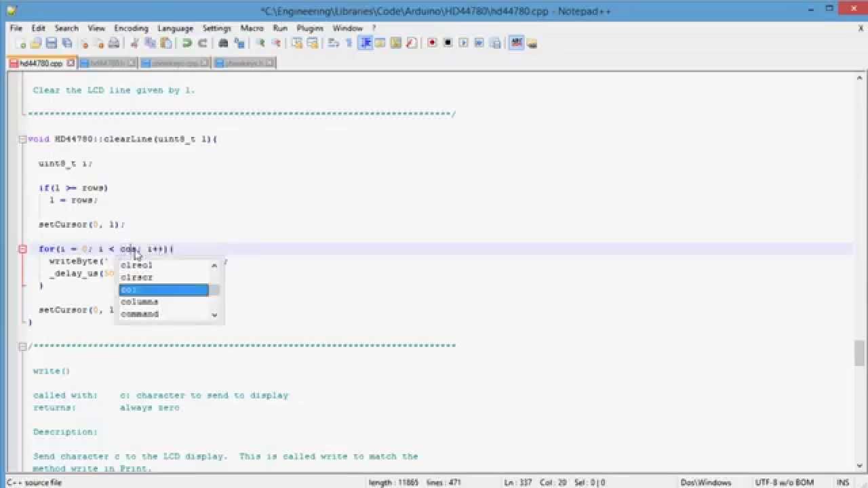Click the editor vertical scrollbar thumb
The height and width of the screenshot is (488, 868).
point(859,353)
